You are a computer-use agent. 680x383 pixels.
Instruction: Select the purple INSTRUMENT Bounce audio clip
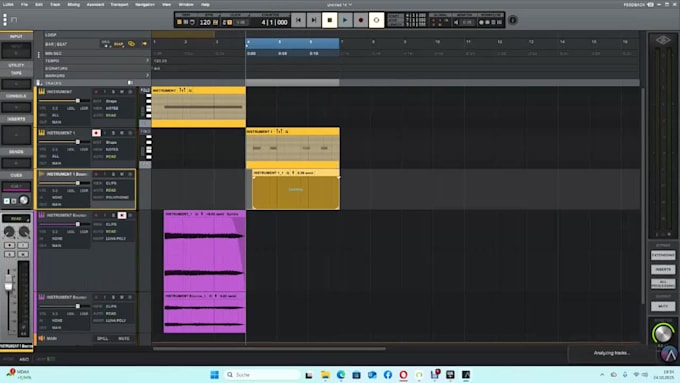coord(205,251)
